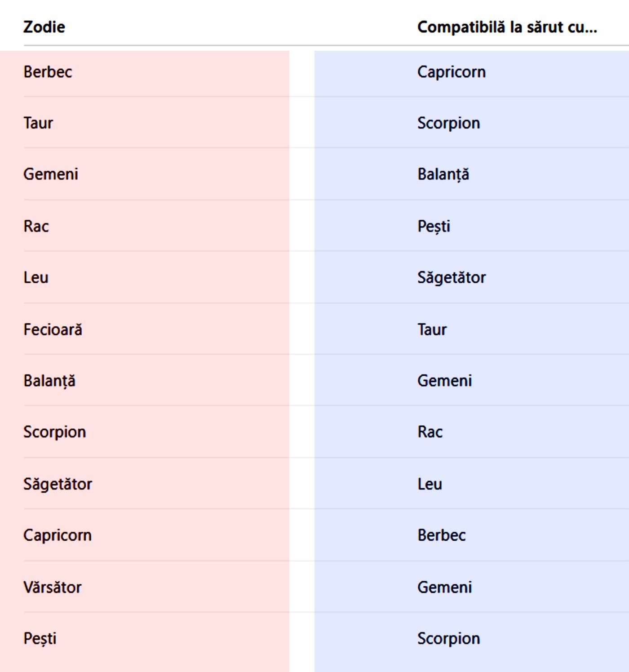Select the compatibility match for Taur
Screen dimensions: 629x672
[x=448, y=123]
